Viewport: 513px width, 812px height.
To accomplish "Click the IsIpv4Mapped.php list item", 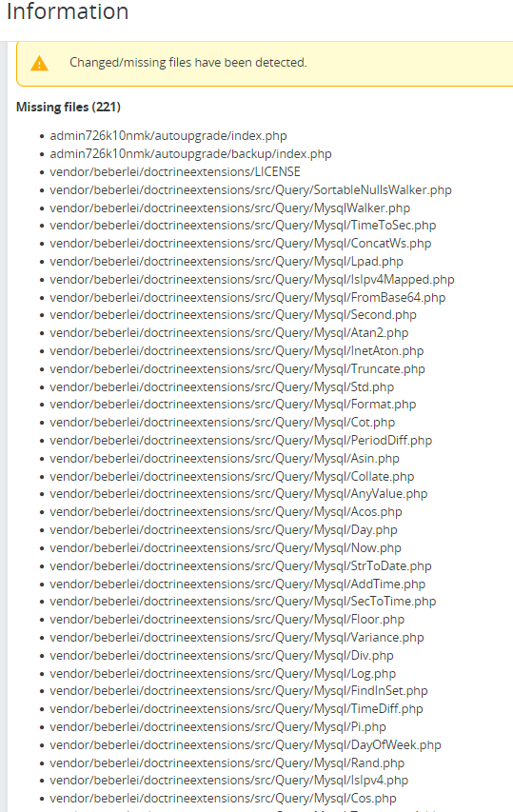I will [x=252, y=280].
